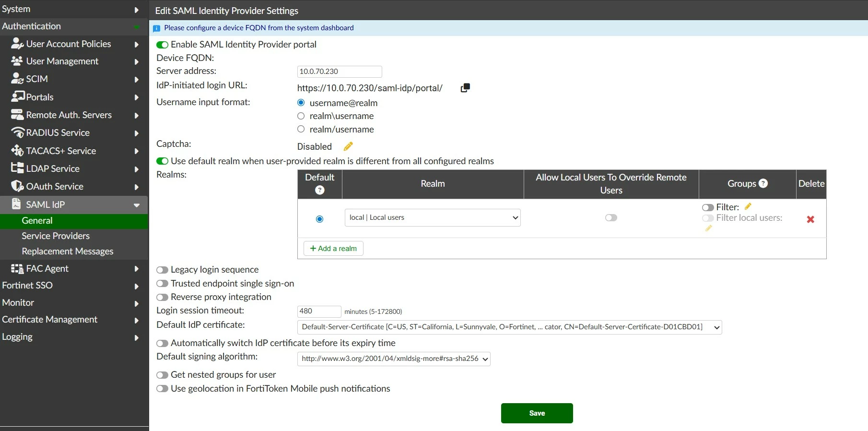The image size is (868, 431).
Task: Expand the Default IdP certificate dropdown
Action: (510, 327)
